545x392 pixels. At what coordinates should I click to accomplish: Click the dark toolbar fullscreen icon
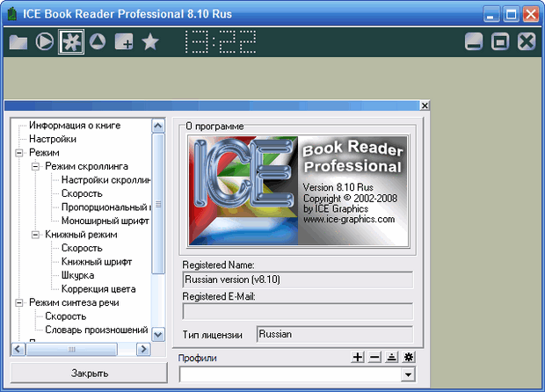click(x=500, y=41)
